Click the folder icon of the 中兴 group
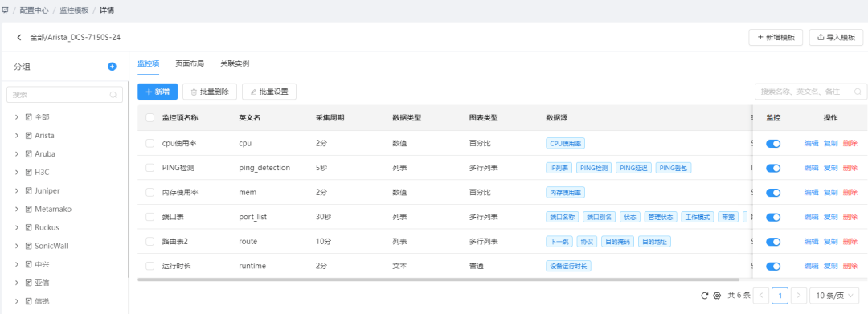The image size is (868, 314). click(29, 264)
